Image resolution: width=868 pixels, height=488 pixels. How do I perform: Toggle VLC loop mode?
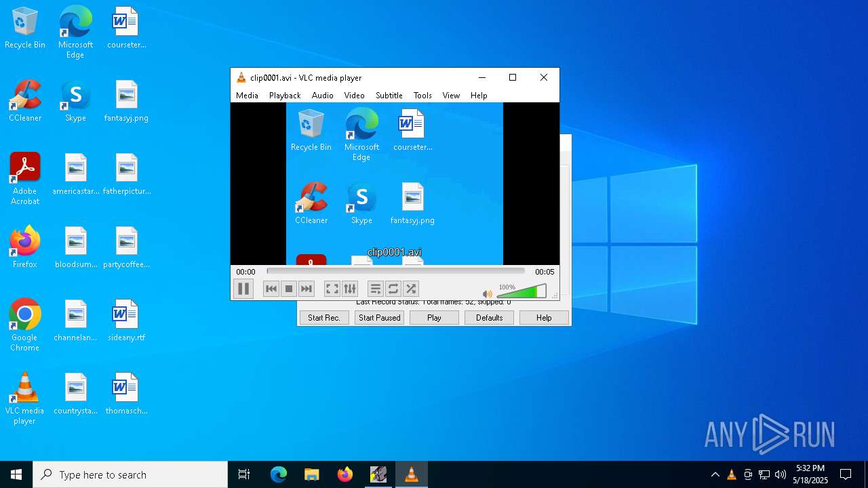coord(393,289)
